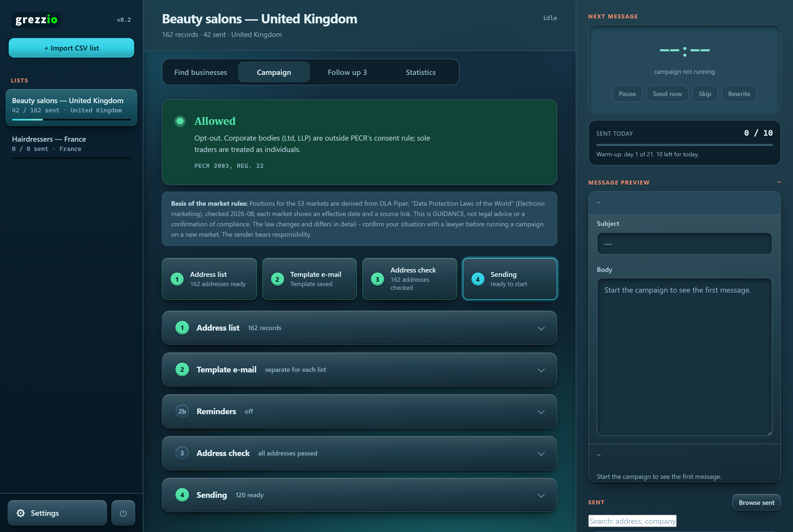Open the Template e-mail step card
Screen dimensions: 793x532
pyautogui.click(x=310, y=279)
